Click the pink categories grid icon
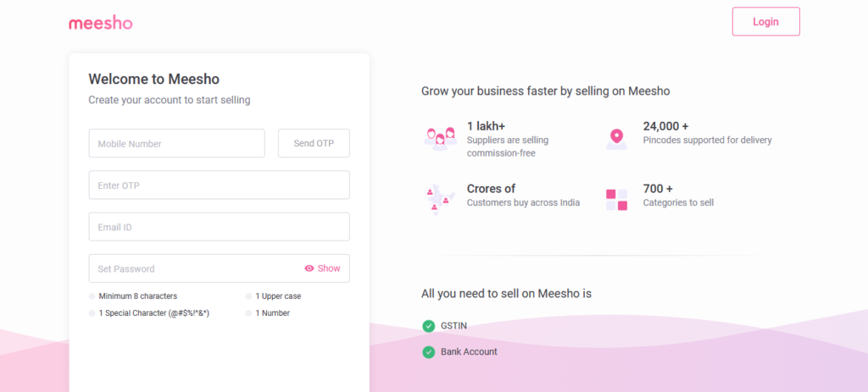Viewport: 868px width, 392px height. 616,200
